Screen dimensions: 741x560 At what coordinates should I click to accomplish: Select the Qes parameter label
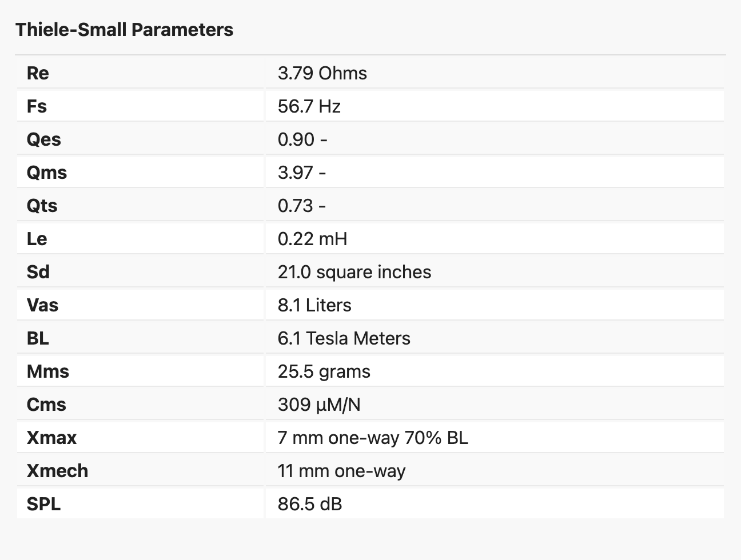click(x=43, y=139)
